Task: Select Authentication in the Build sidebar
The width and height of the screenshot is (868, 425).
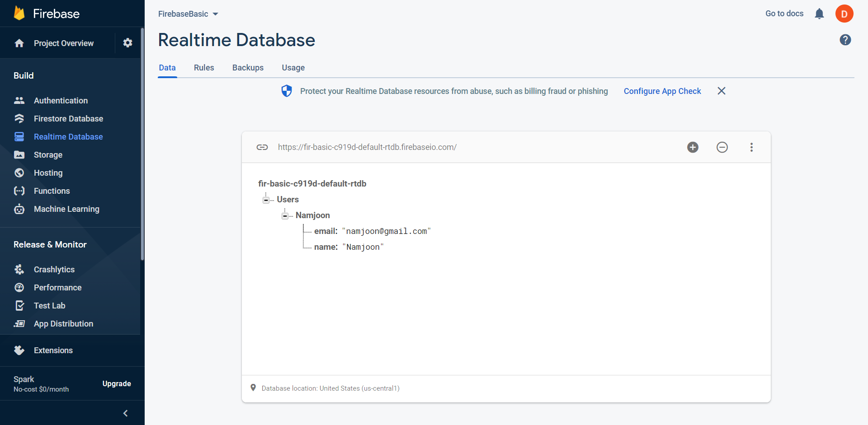Action: click(61, 100)
